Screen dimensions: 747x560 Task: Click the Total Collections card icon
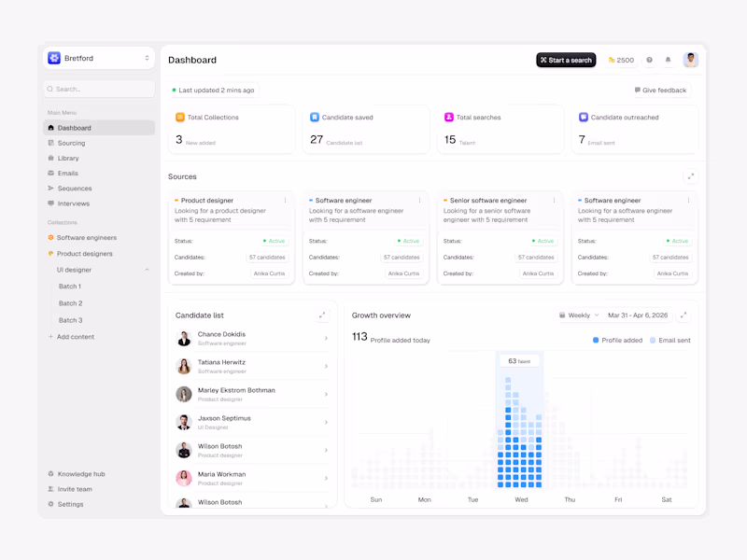180,118
